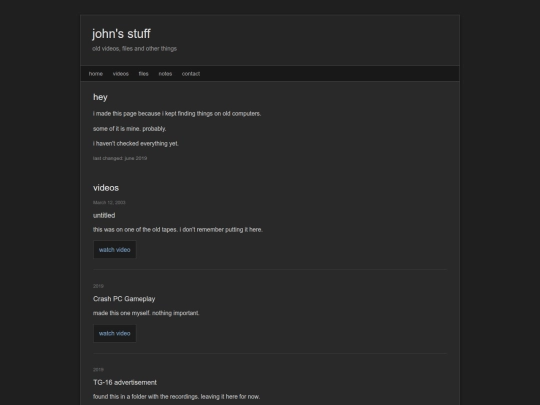Click the March 12, 2003 date
The image size is (540, 405).
(109, 202)
